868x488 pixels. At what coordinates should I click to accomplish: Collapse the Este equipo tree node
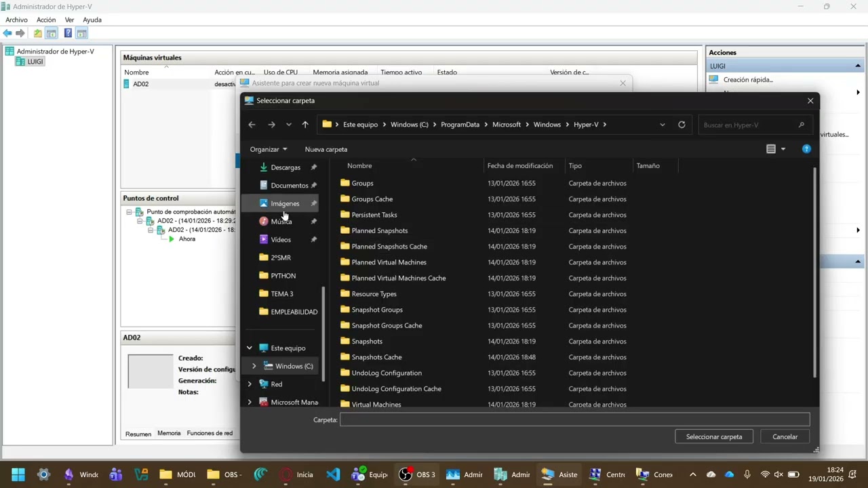point(250,348)
